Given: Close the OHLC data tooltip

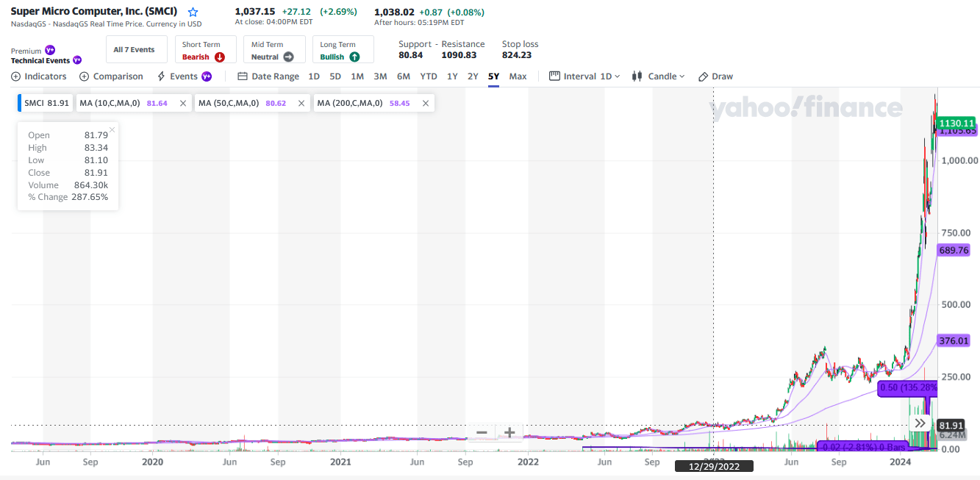Looking at the screenshot, I should (x=112, y=130).
